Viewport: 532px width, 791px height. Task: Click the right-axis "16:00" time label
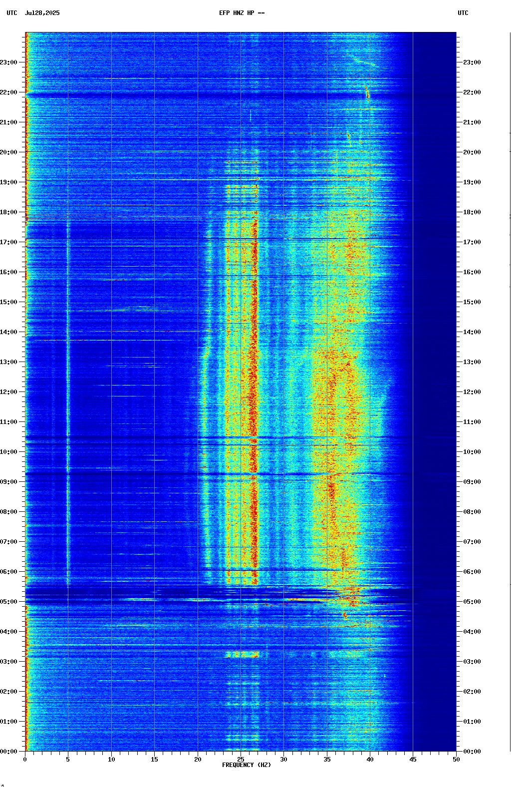coord(472,272)
